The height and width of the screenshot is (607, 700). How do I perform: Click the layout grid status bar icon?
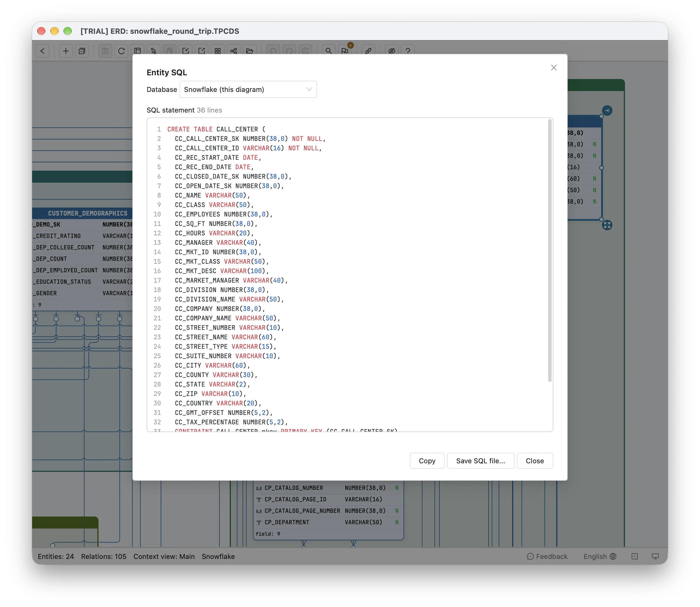click(x=635, y=556)
